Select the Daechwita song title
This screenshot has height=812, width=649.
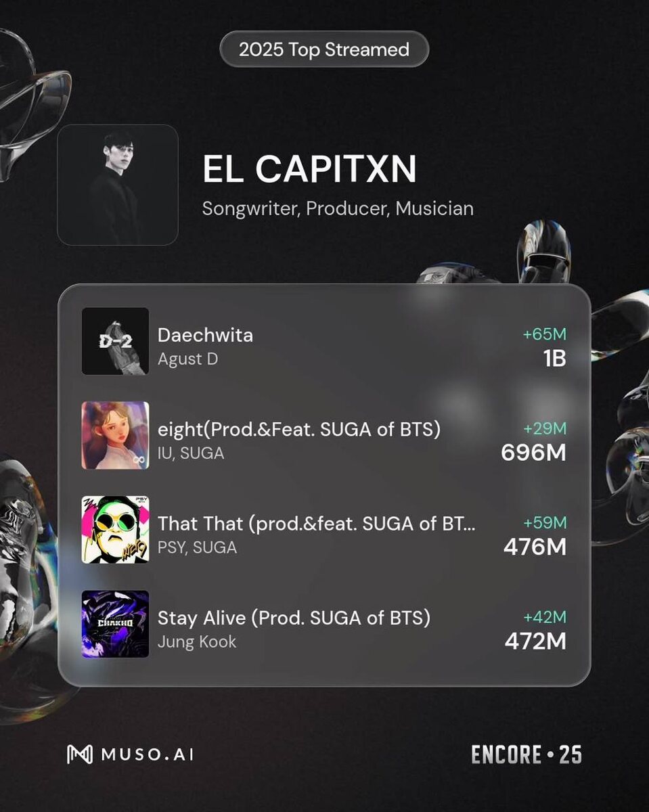point(205,335)
